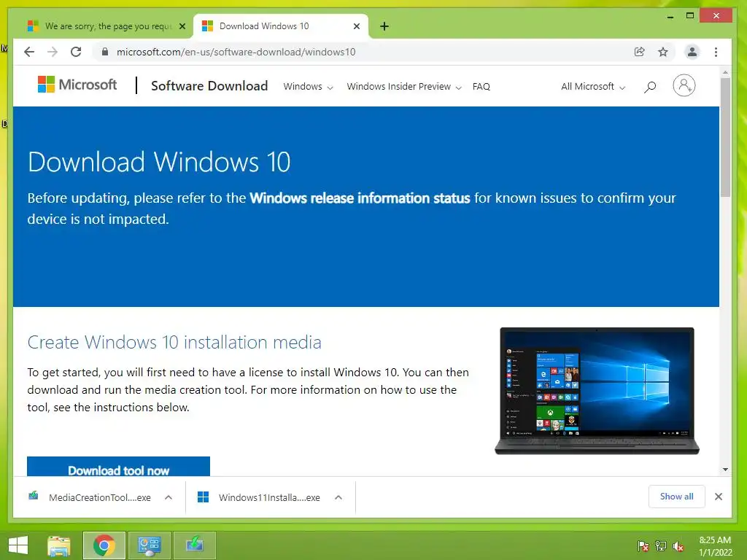Viewport: 747px width, 560px height.
Task: Select the Download Windows 10 tab
Action: (281, 26)
